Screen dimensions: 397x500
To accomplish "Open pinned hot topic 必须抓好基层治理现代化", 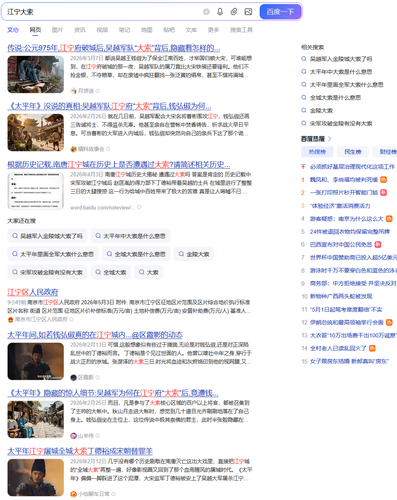I will click(352, 166).
